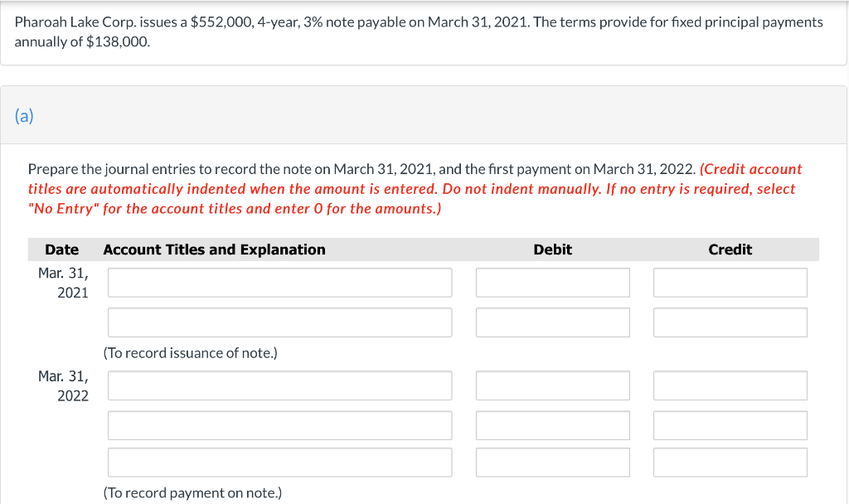Image resolution: width=849 pixels, height=504 pixels.
Task: Click the Credit column header
Action: tap(730, 250)
